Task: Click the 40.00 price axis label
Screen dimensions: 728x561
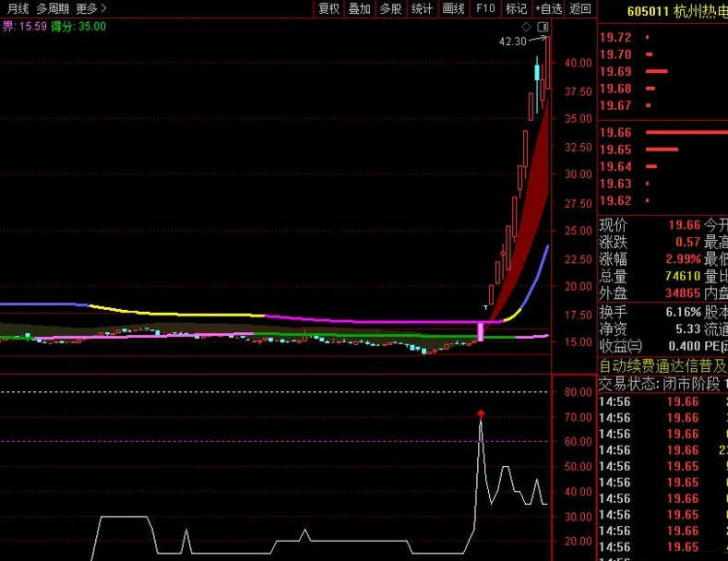Action: [x=578, y=63]
